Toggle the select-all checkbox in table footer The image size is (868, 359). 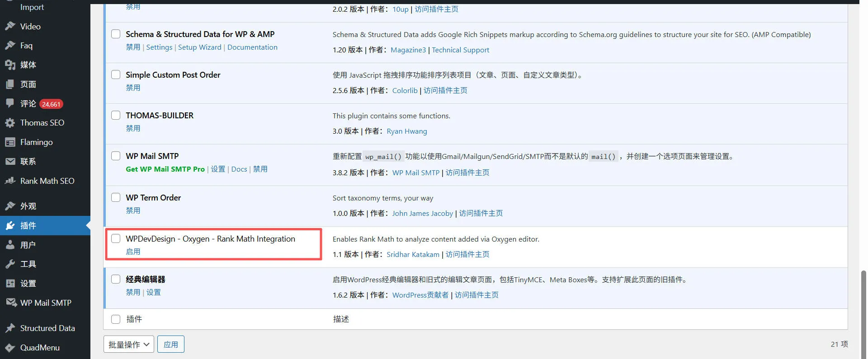(x=116, y=319)
